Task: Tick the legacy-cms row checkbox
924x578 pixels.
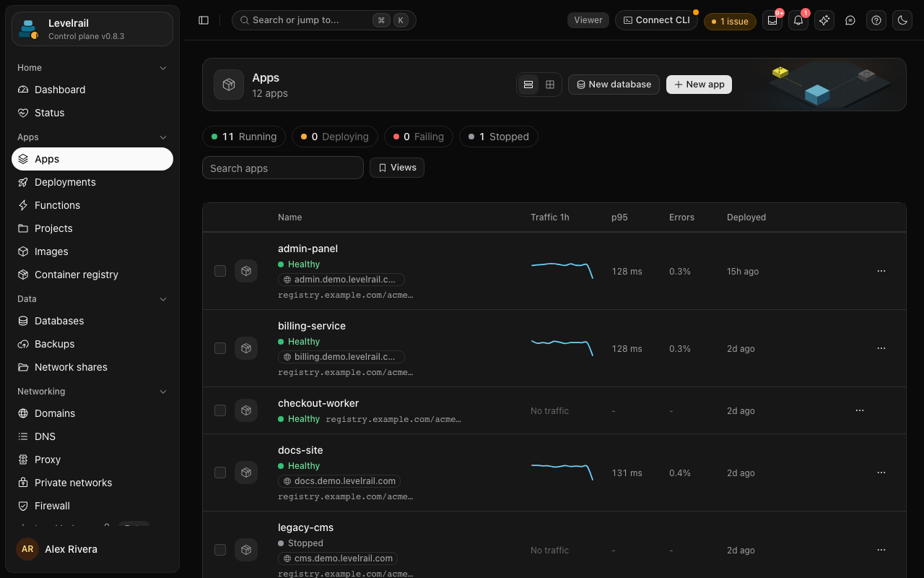Action: (x=220, y=550)
